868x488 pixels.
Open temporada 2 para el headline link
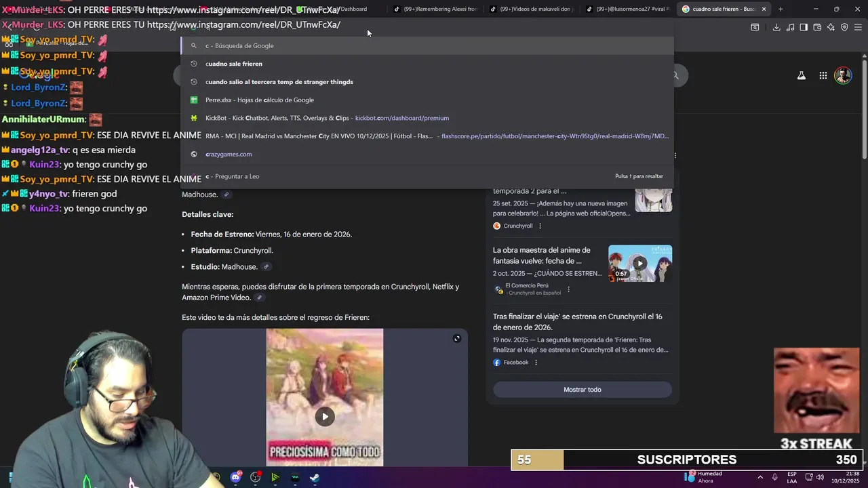click(x=530, y=191)
